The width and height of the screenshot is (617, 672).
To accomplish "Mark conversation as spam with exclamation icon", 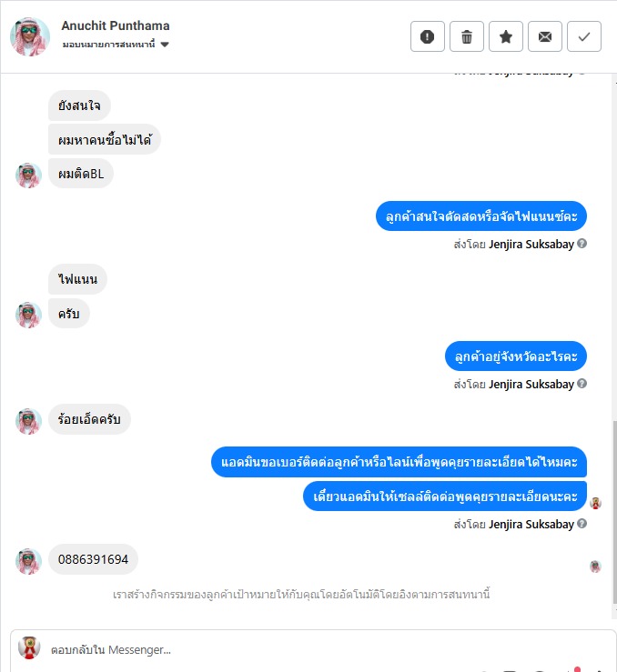I will (427, 36).
